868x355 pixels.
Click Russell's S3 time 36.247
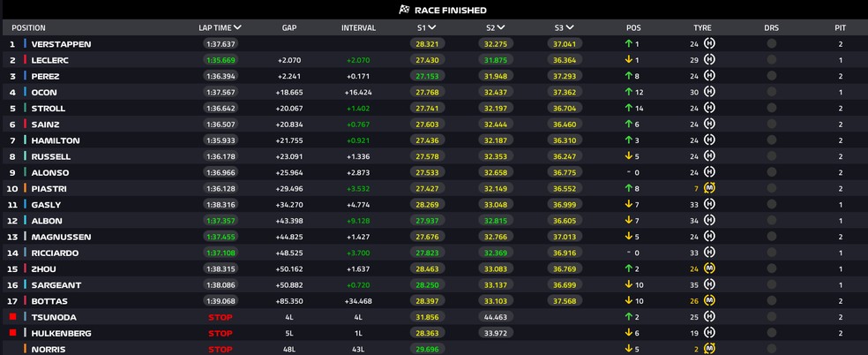565,156
